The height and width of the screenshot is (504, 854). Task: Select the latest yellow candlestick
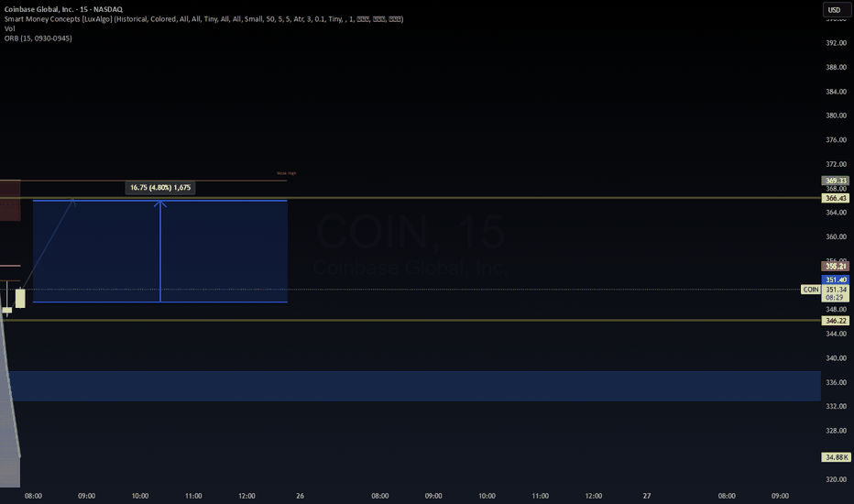pos(20,298)
